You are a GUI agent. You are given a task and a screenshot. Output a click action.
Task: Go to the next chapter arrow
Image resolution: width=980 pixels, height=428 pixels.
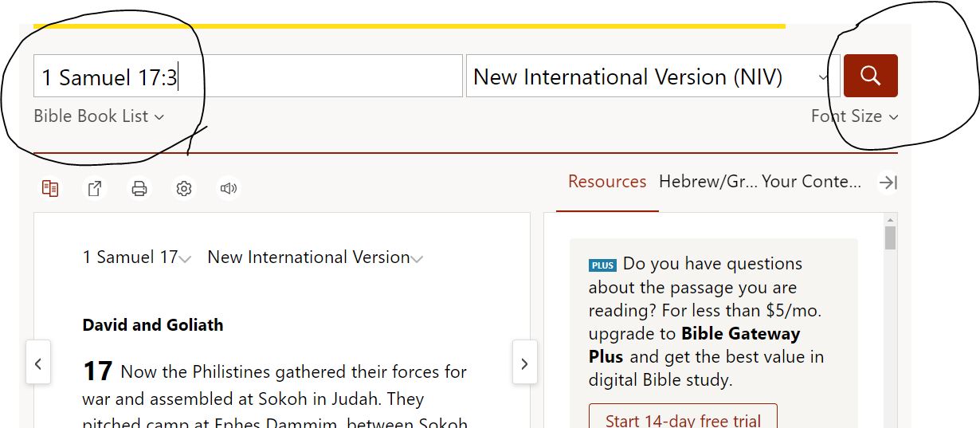click(x=524, y=363)
